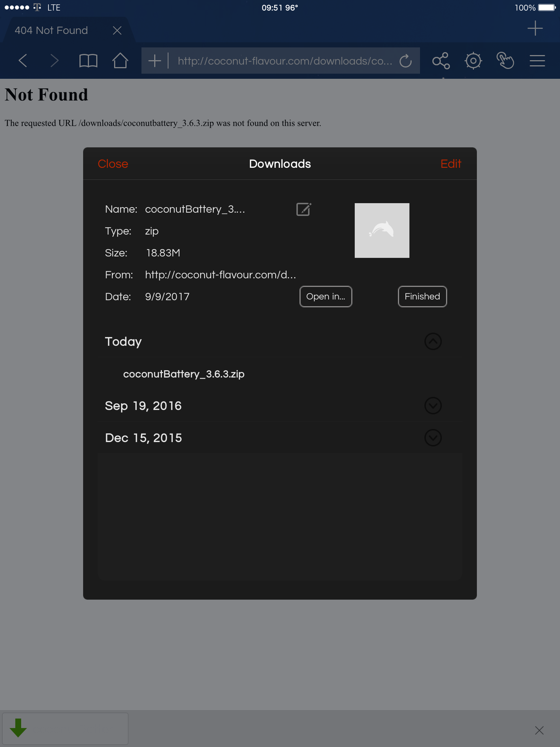Tap the Not Found page heading
Screen dimensions: 560x747
coord(46,95)
